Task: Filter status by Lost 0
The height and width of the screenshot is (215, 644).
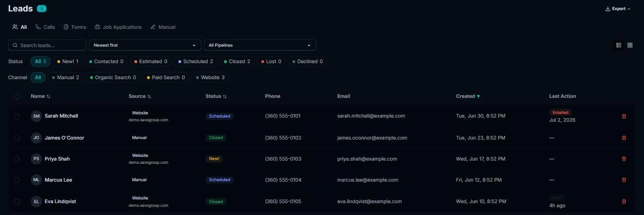Action: pyautogui.click(x=271, y=61)
